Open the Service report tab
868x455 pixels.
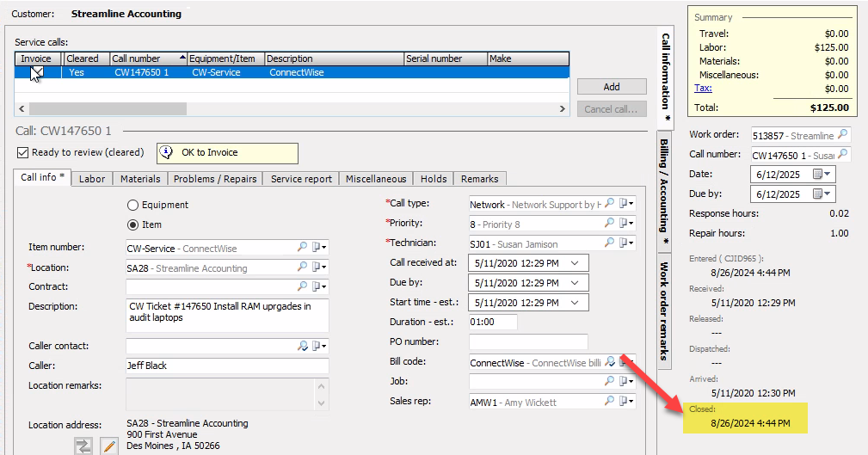pos(301,179)
